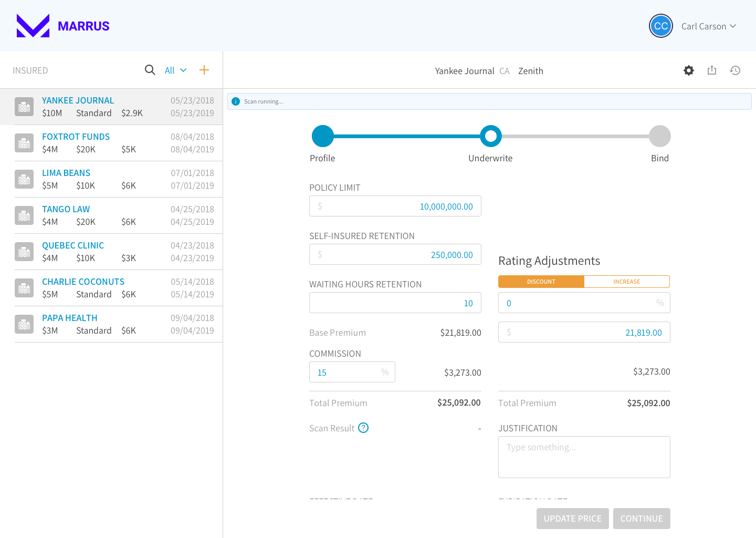Viewport: 756px width, 538px height.
Task: Edit the Policy Limit field
Action: click(x=395, y=206)
